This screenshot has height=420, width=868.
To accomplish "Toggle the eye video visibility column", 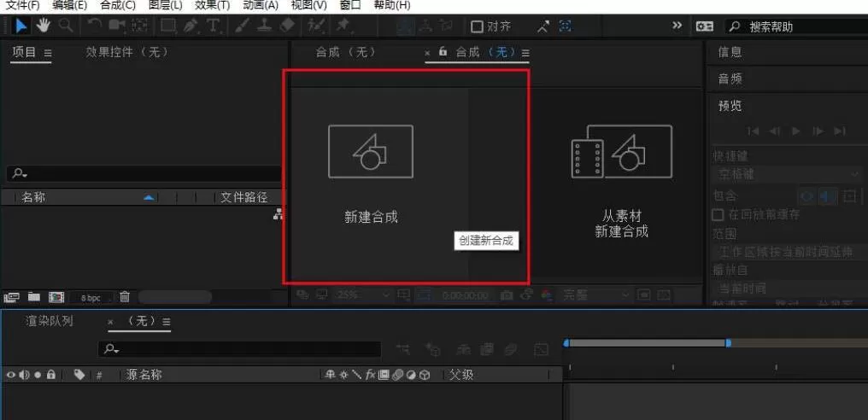I will click(10, 375).
